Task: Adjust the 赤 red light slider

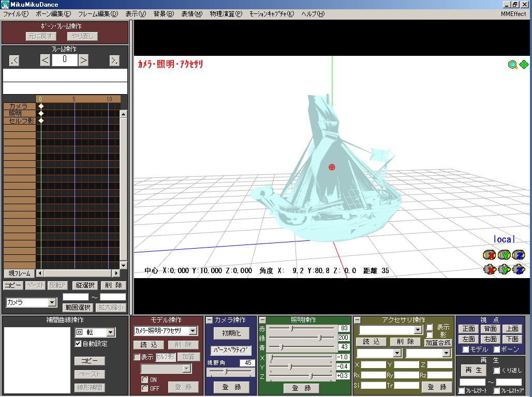Action: point(291,328)
